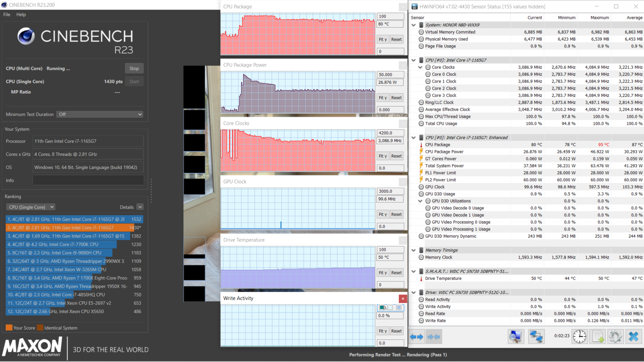This screenshot has height=362, width=644.
Task: Toggle the ranking Details arrow button
Action: tap(140, 207)
